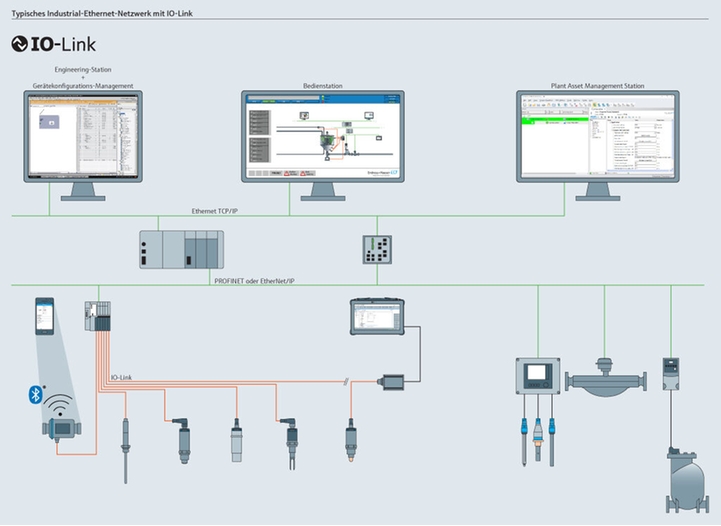Select the Engineering-Station monitor screen
Screen dimensions: 721x526
point(83,134)
